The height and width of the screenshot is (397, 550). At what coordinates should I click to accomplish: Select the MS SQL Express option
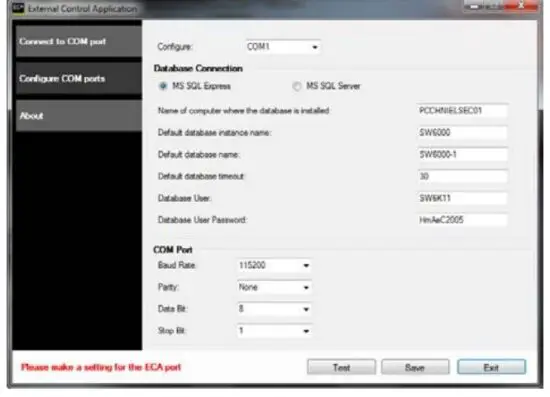(195, 86)
